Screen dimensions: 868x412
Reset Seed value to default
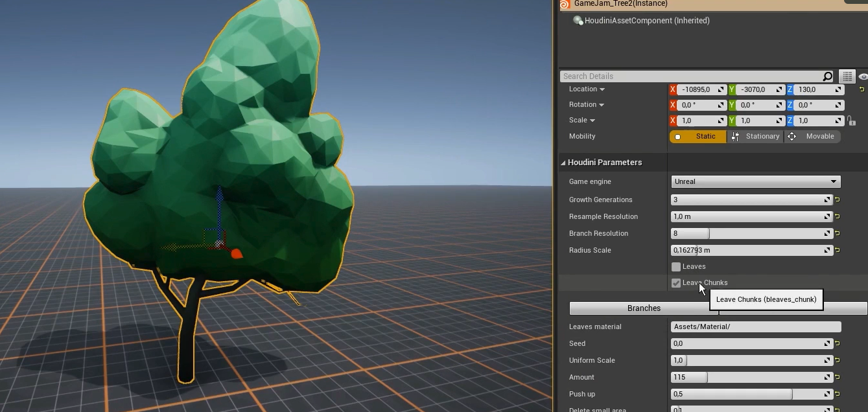(x=838, y=343)
